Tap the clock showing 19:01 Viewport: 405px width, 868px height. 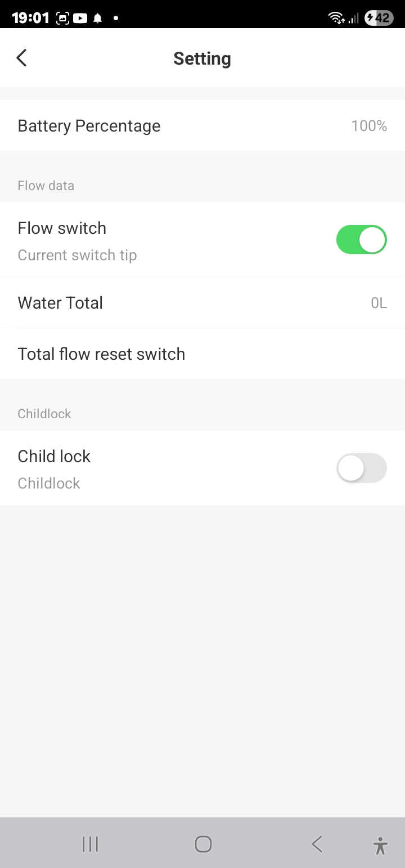[x=30, y=18]
